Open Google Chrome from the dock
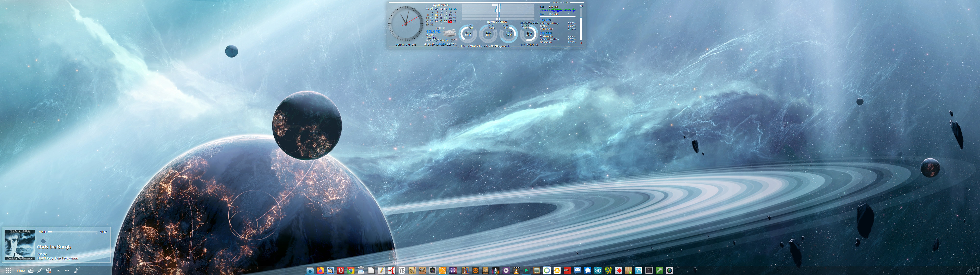The image size is (980, 275). pyautogui.click(x=351, y=270)
